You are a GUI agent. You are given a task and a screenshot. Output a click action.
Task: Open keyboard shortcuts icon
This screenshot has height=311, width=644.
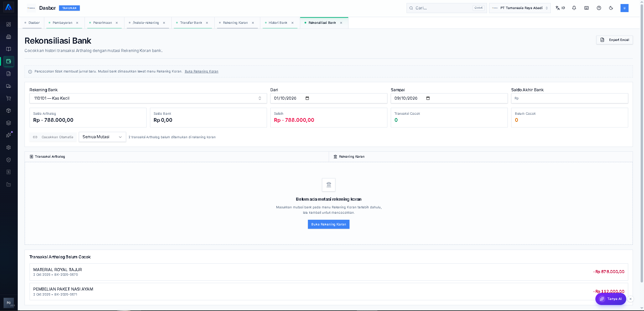click(587, 8)
